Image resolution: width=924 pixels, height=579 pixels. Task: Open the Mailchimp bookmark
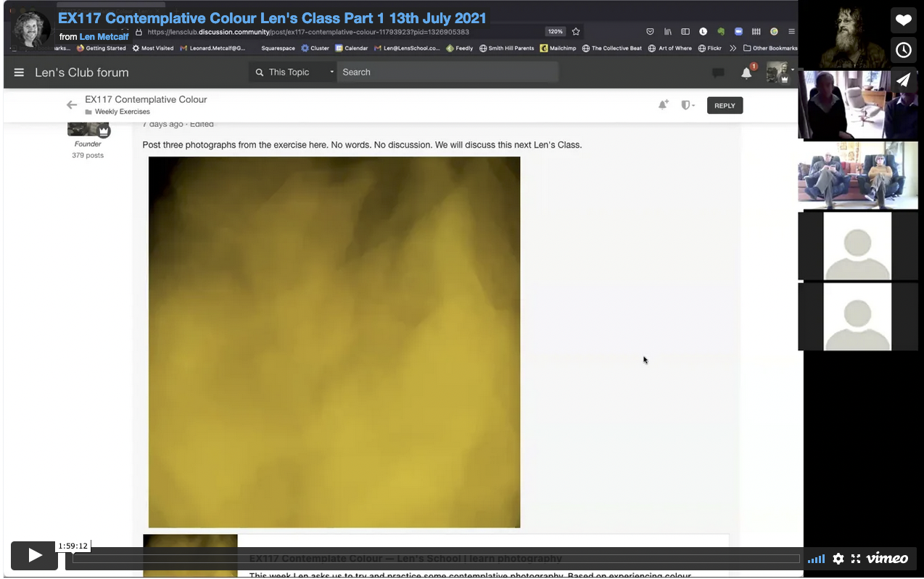click(x=558, y=49)
